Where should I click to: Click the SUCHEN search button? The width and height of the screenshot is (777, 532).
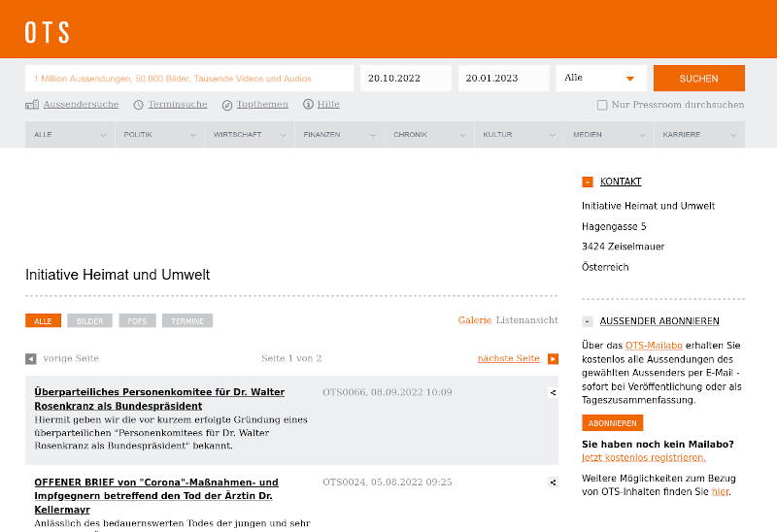tap(698, 79)
